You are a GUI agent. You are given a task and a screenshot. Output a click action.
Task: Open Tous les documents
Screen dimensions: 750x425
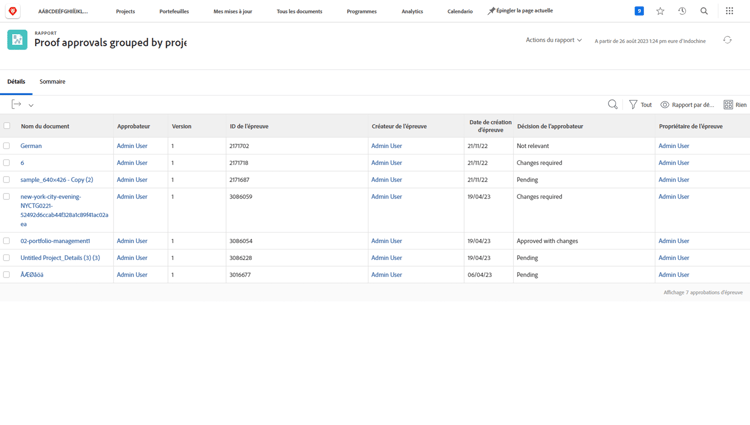(x=299, y=11)
